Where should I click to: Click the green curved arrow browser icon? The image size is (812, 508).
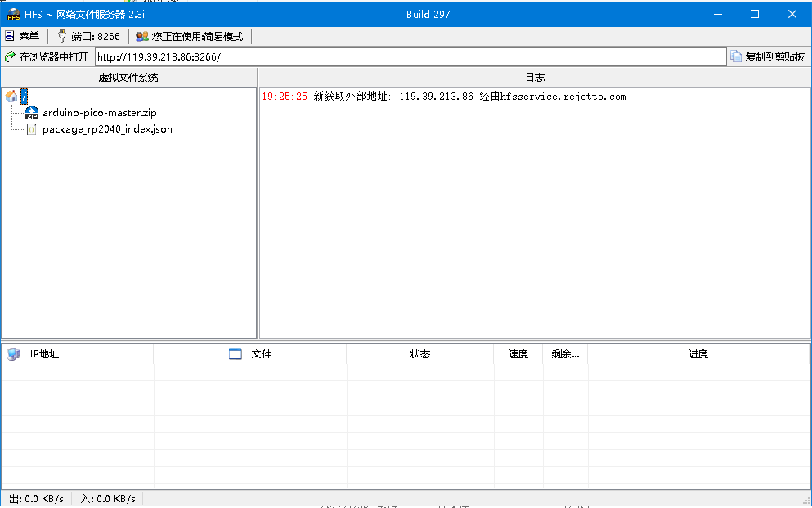11,56
